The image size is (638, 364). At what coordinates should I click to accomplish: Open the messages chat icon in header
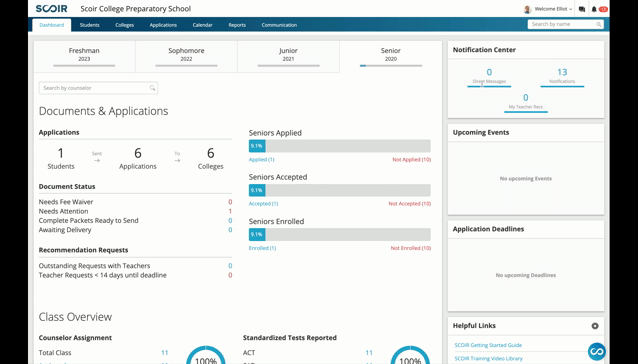click(x=582, y=9)
